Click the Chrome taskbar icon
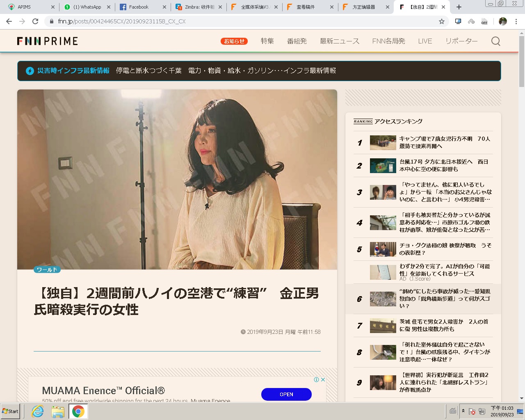This screenshot has width=525, height=420. pyautogui.click(x=78, y=411)
